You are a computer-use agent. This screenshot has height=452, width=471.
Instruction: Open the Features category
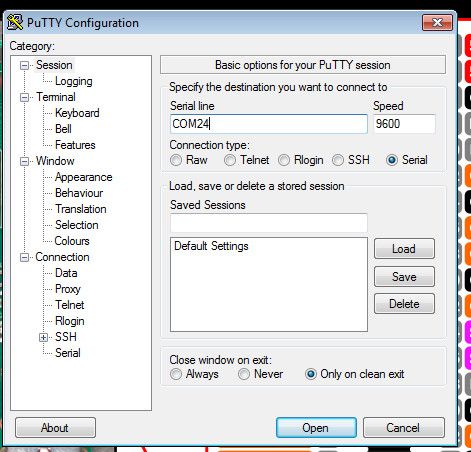(75, 145)
